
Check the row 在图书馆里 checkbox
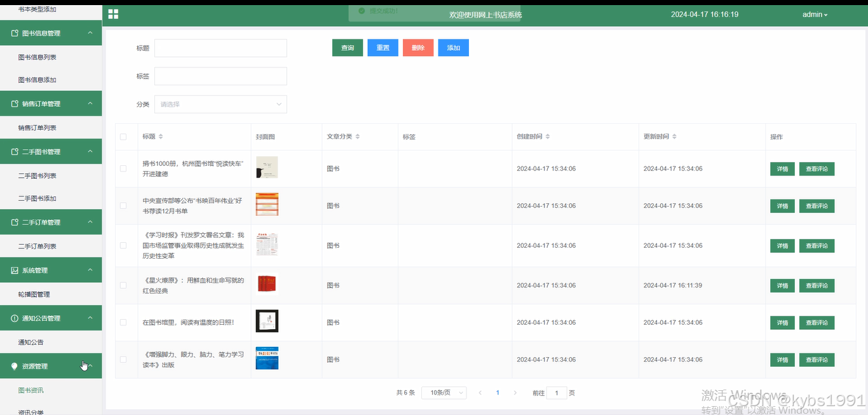tap(123, 322)
